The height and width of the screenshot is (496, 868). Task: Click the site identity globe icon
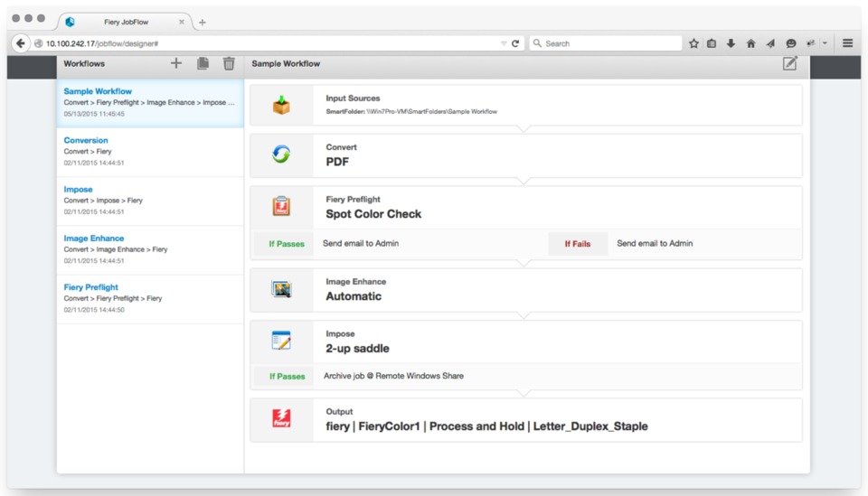click(x=38, y=43)
